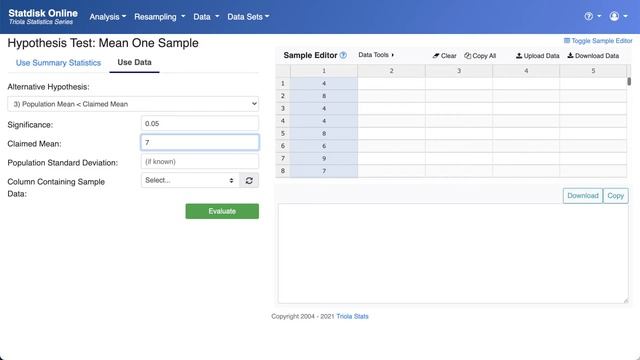Image resolution: width=640 pixels, height=360 pixels.
Task: Click row 2 cell containing 8
Action: [324, 96]
